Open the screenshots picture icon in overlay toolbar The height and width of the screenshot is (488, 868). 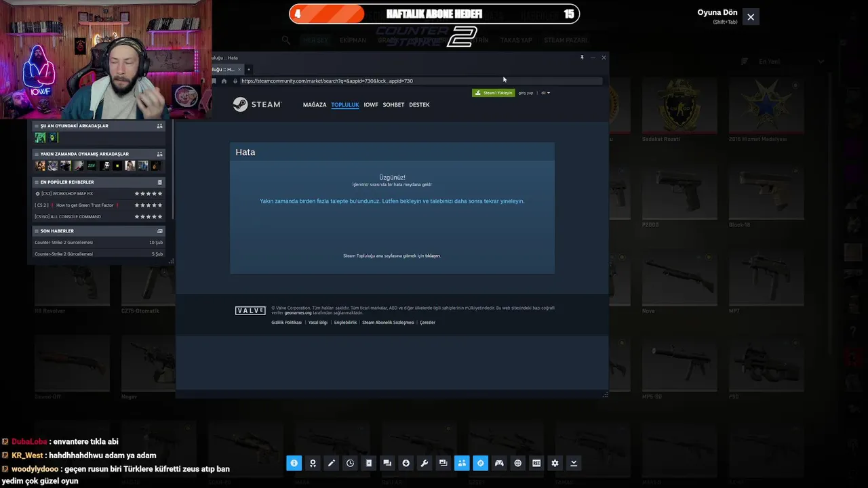(x=443, y=463)
